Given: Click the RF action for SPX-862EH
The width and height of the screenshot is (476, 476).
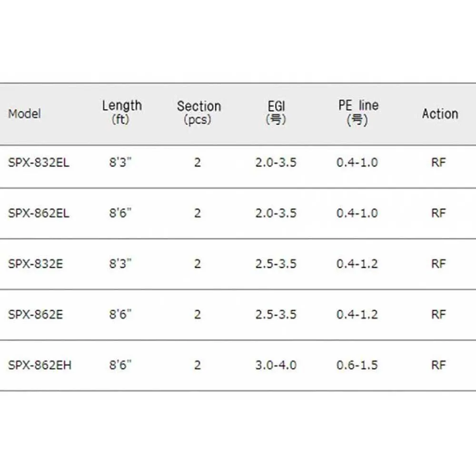Looking at the screenshot, I should click(x=438, y=366).
